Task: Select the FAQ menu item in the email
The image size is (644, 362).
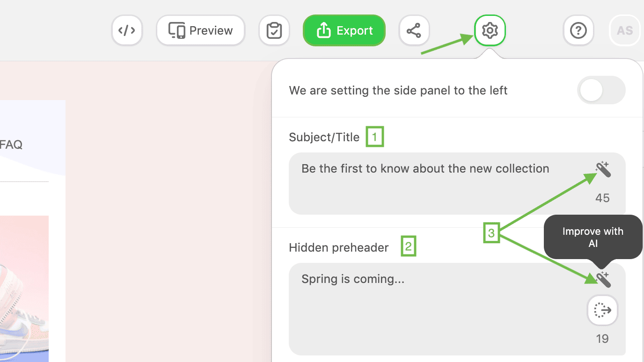Action: coord(11,145)
